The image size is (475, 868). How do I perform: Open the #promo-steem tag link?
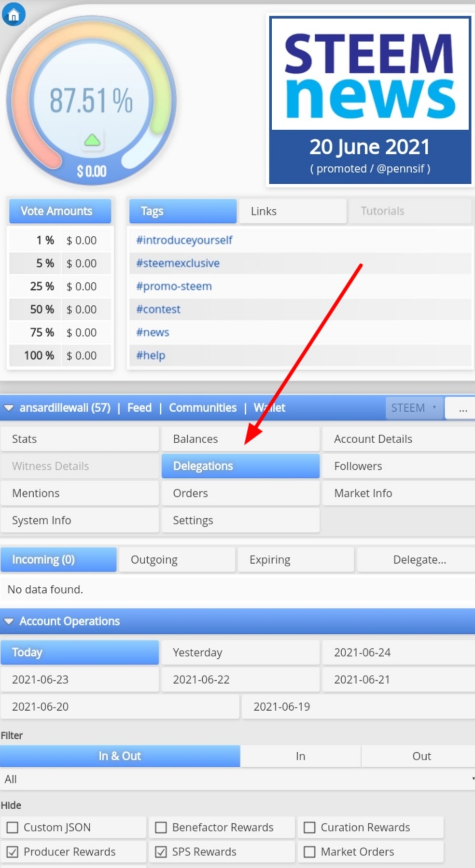point(174,286)
